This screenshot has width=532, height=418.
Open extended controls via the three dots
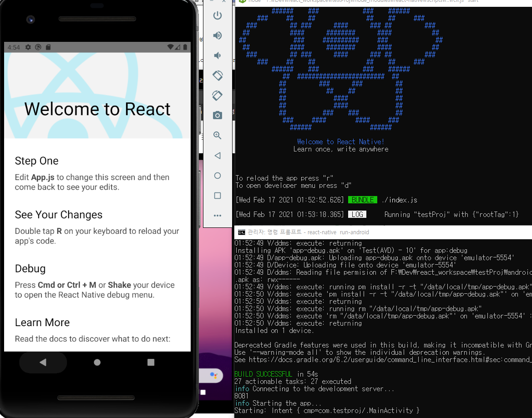218,216
